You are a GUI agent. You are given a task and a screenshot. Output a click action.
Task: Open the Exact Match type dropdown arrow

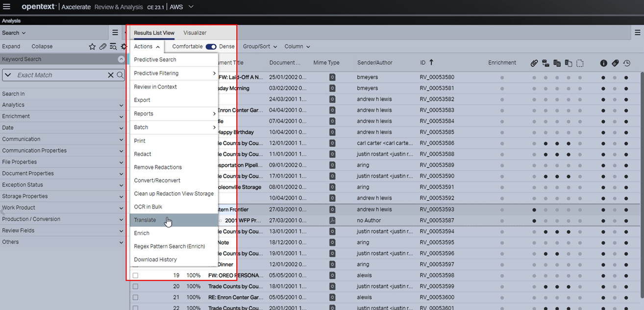pyautogui.click(x=8, y=75)
